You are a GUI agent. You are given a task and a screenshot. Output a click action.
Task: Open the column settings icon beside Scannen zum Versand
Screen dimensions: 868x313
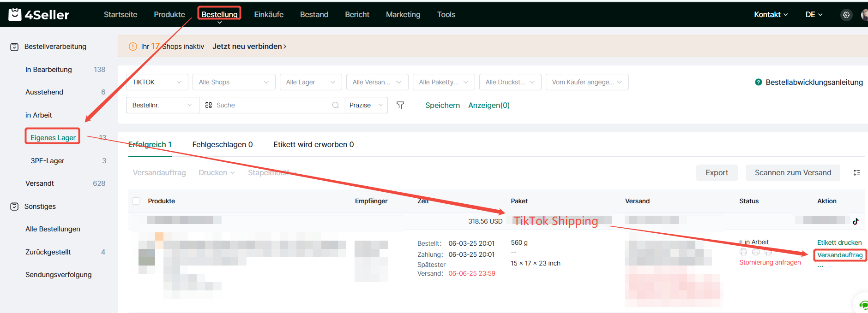[856, 173]
